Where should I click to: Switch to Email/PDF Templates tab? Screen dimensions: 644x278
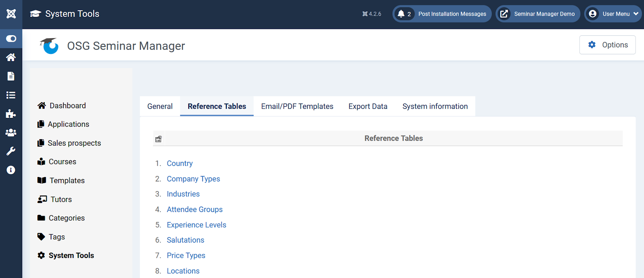tap(297, 106)
